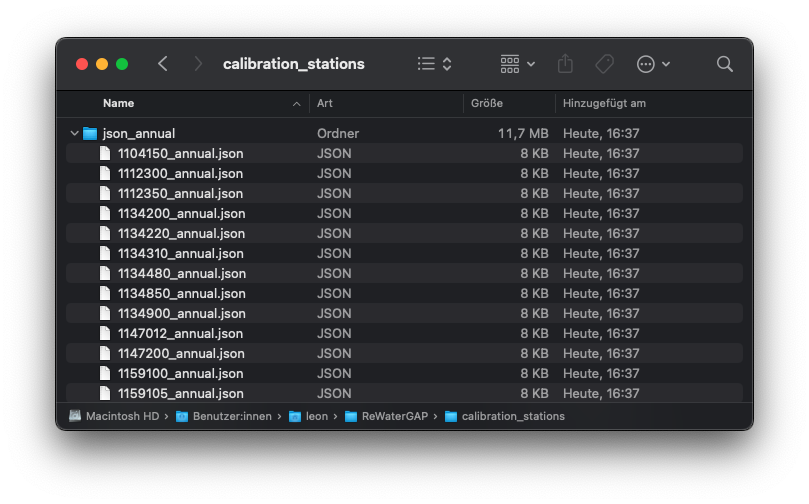
Task: Click the Art column header
Action: tap(325, 103)
